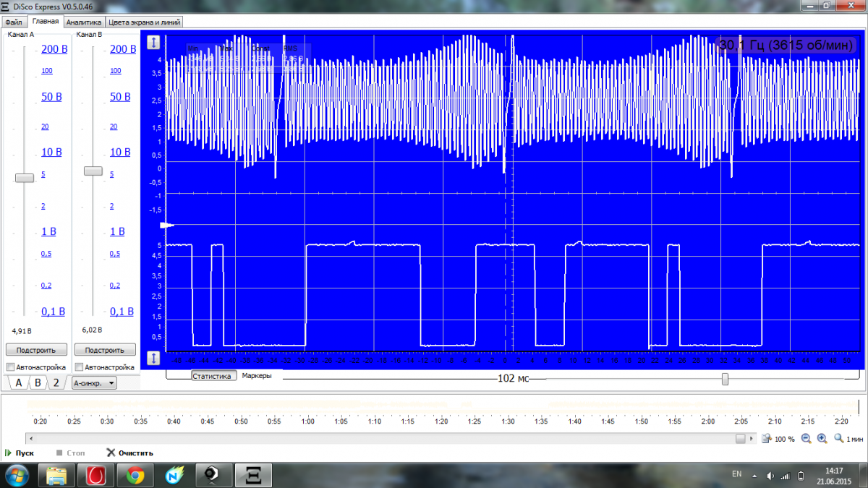The width and height of the screenshot is (868, 488).
Task: Click the Show desktop button
Action: (x=864, y=476)
